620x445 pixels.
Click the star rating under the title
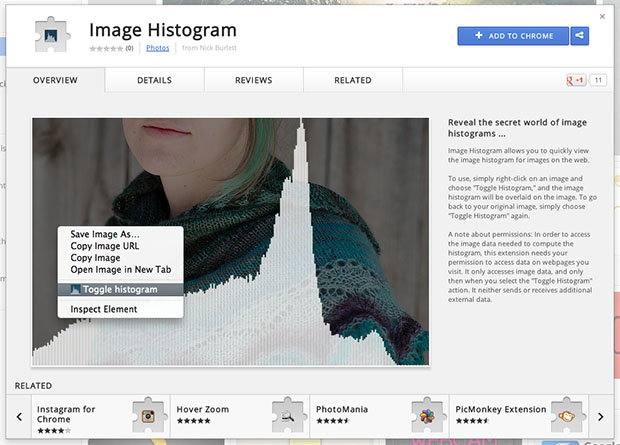coord(106,49)
